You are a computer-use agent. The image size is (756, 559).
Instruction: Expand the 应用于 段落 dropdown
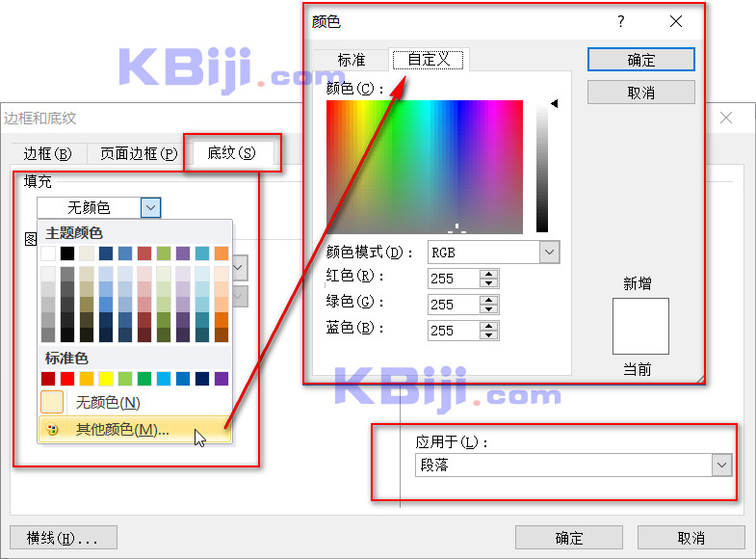point(721,465)
